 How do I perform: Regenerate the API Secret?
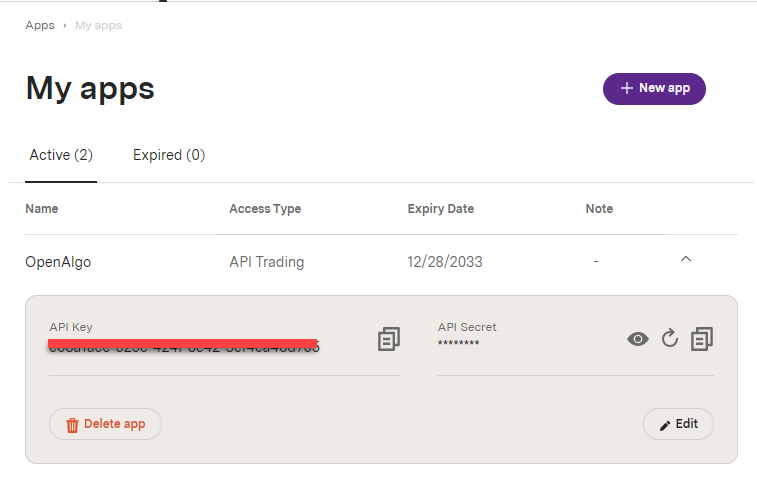point(670,340)
